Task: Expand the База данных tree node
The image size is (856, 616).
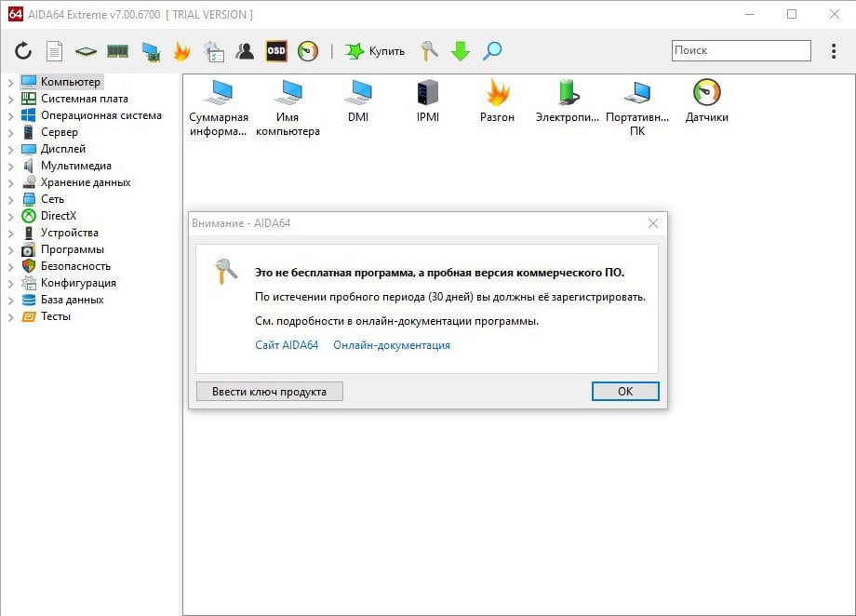Action: 10,301
